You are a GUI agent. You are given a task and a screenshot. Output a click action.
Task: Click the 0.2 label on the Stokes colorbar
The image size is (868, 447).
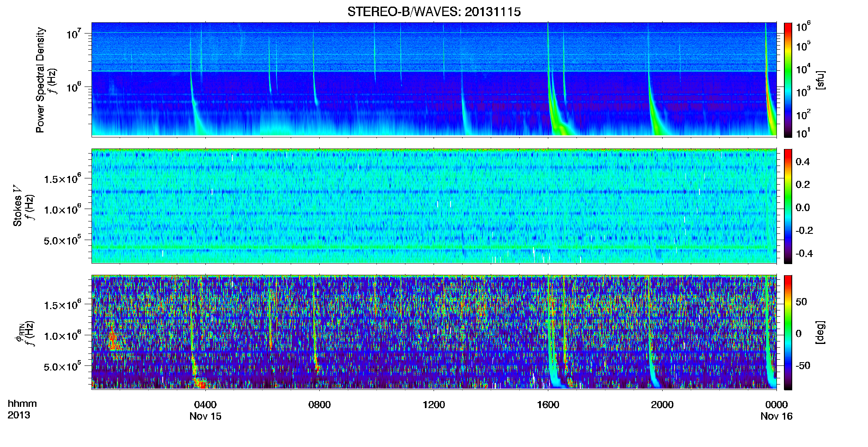[803, 184]
